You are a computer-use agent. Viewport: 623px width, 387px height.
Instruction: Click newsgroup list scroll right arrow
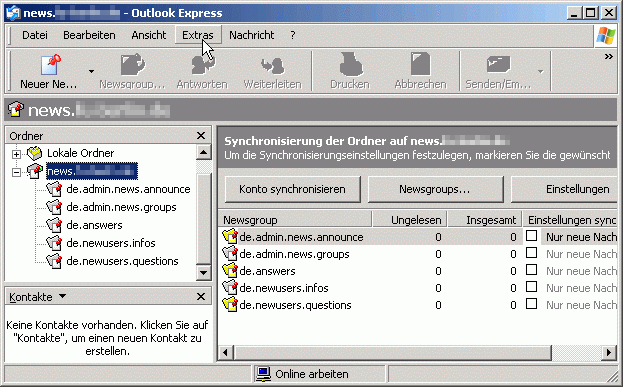pyautogui.click(x=609, y=352)
